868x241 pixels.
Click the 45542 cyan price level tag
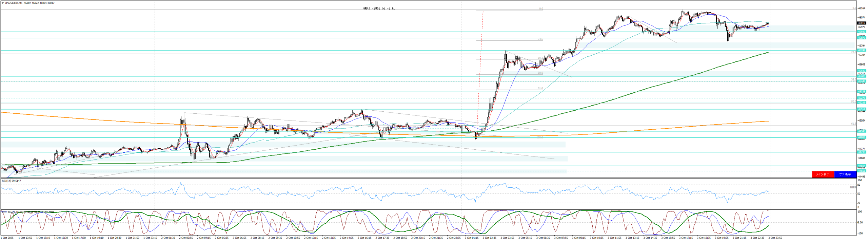[862, 71]
